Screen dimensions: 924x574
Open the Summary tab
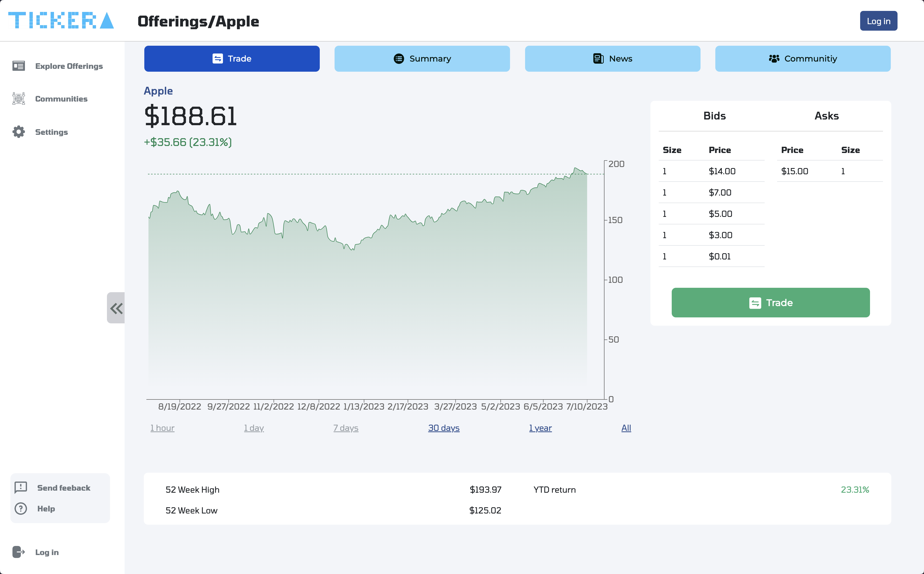pos(422,58)
